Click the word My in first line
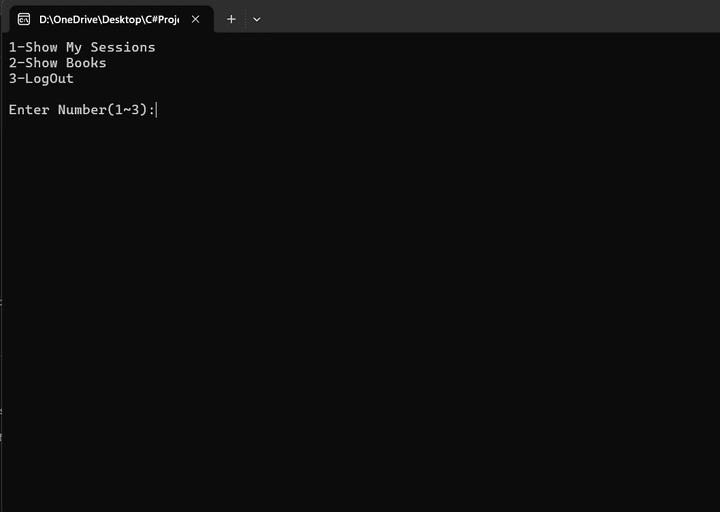The image size is (720, 512). 74,47
